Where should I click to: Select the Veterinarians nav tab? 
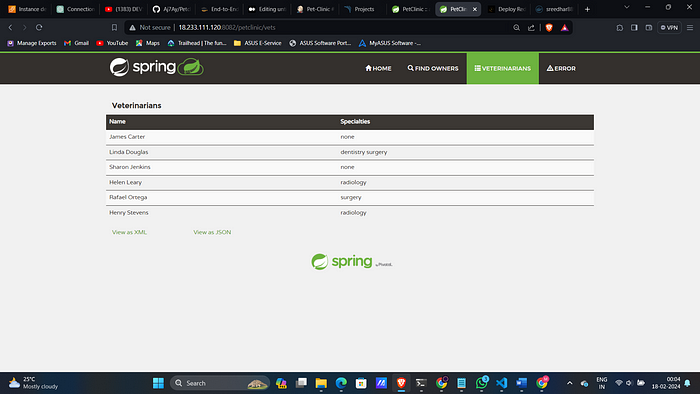(503, 68)
